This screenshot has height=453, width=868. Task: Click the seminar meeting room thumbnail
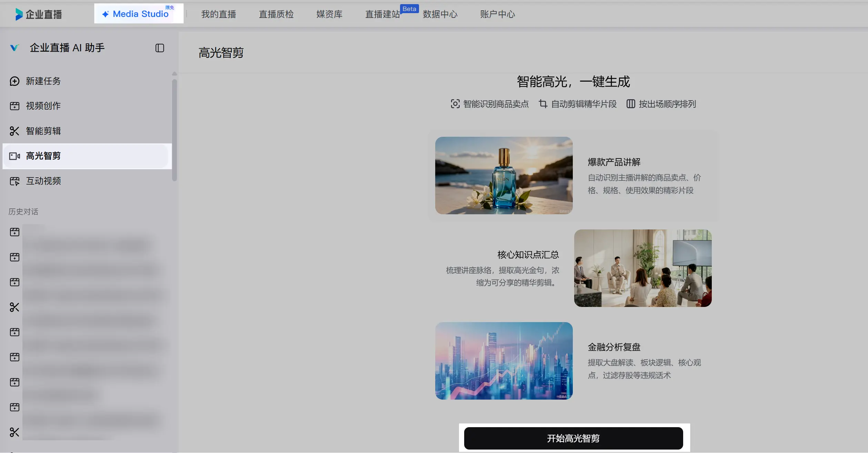[x=643, y=268]
